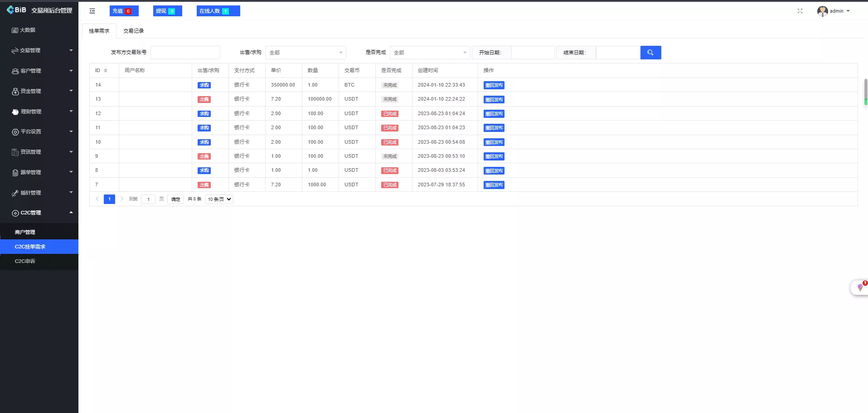Collapse sidebar with the hamburger icon
This screenshot has width=868, height=413.
pyautogui.click(x=92, y=11)
